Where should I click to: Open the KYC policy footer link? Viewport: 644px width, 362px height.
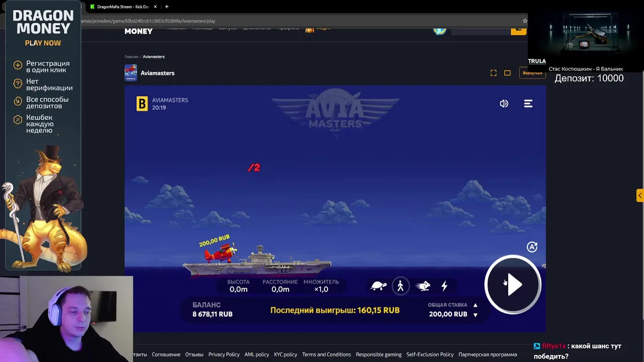(285, 354)
